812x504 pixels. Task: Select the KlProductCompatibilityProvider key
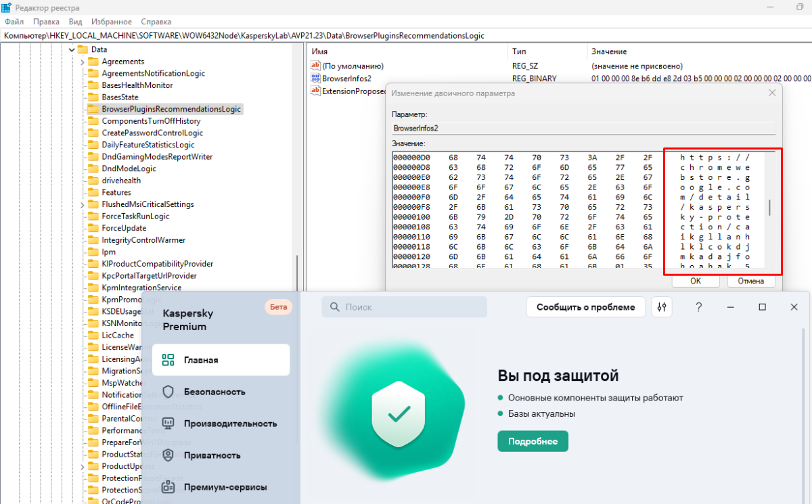tap(158, 264)
